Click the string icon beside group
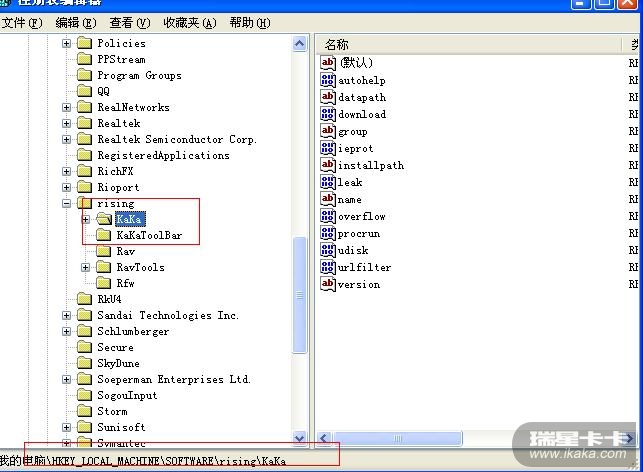 click(x=328, y=131)
